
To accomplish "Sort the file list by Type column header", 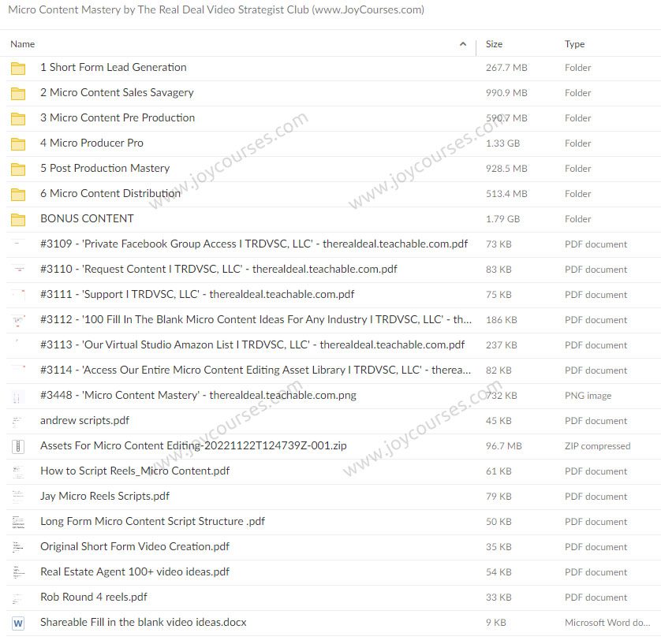I will tap(574, 44).
